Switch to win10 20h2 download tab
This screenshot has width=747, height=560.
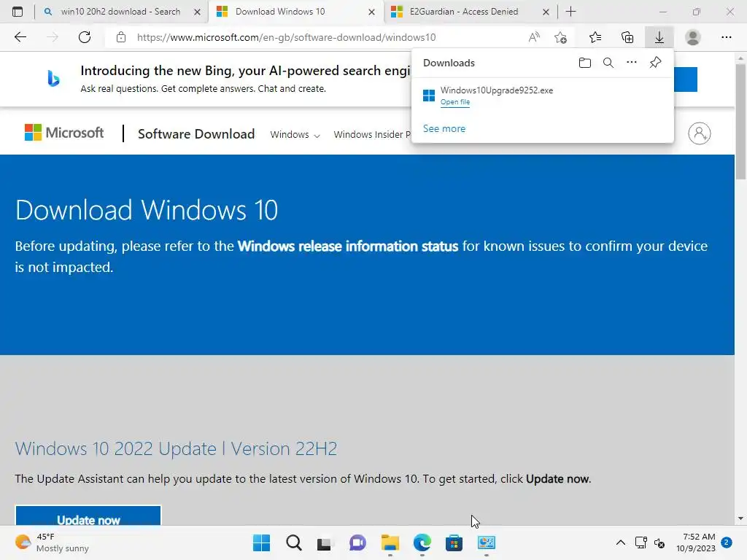120,12
